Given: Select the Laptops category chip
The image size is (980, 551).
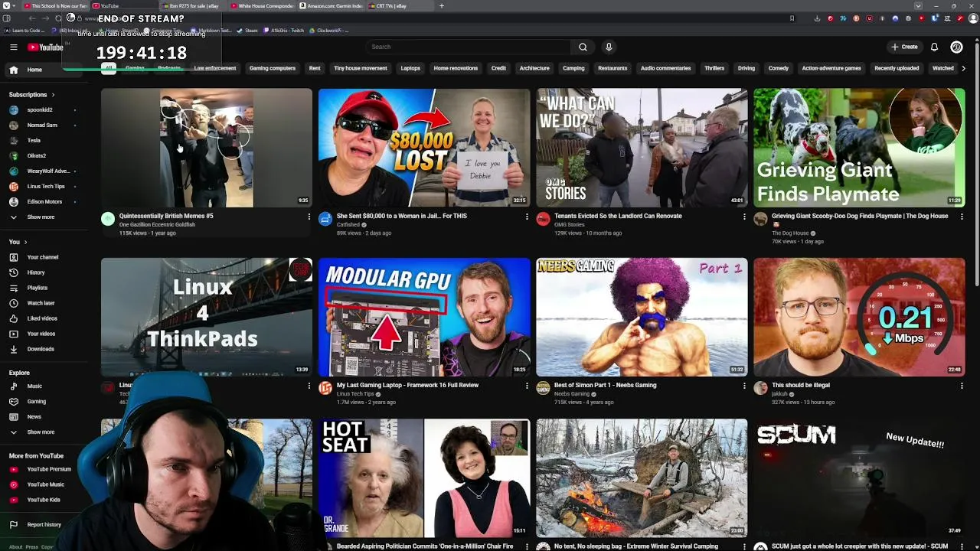Looking at the screenshot, I should coord(410,68).
